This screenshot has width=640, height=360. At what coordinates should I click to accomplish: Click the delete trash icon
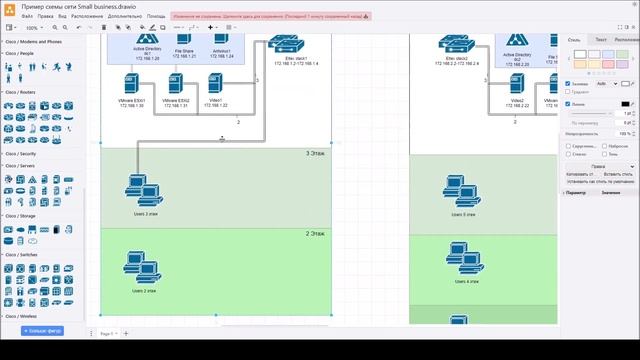(104, 27)
